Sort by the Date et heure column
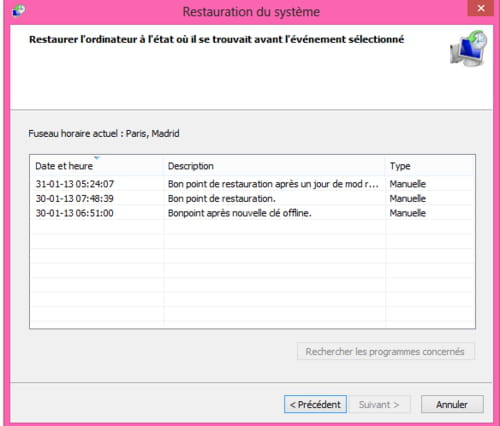Viewport: 500px width, 426px height. [x=64, y=166]
